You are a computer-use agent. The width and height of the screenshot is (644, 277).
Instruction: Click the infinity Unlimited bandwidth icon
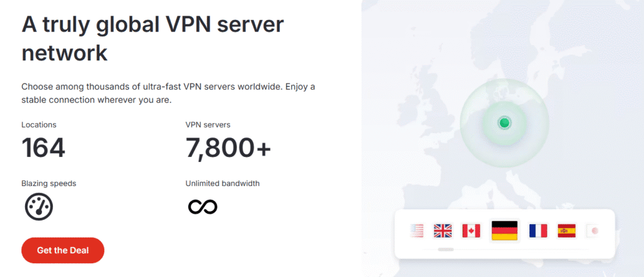coord(203,207)
